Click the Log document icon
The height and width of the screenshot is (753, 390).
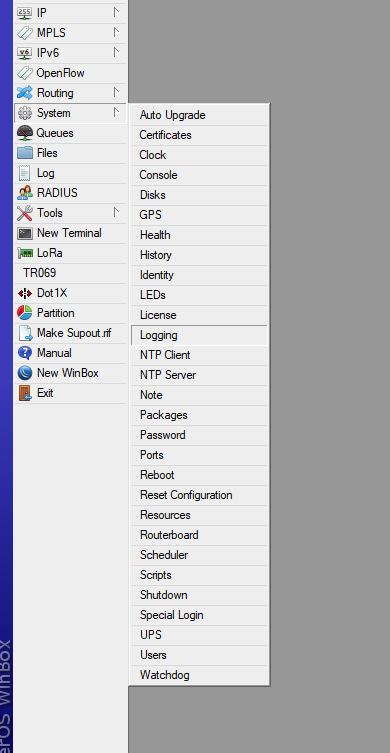(x=24, y=173)
